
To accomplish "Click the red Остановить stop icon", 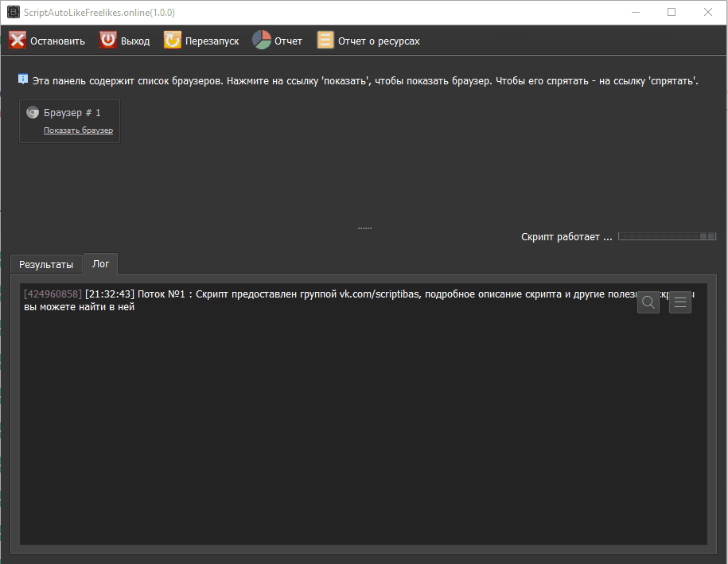I will (x=18, y=41).
